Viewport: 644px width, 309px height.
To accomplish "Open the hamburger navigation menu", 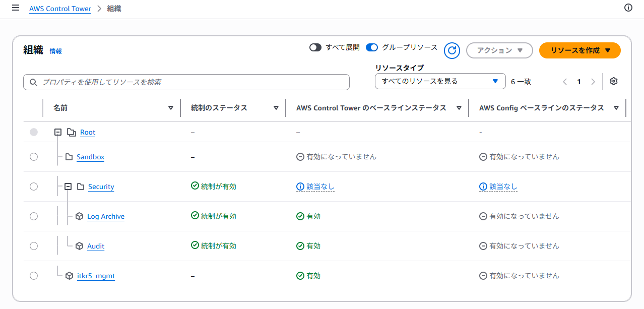I will click(x=16, y=8).
